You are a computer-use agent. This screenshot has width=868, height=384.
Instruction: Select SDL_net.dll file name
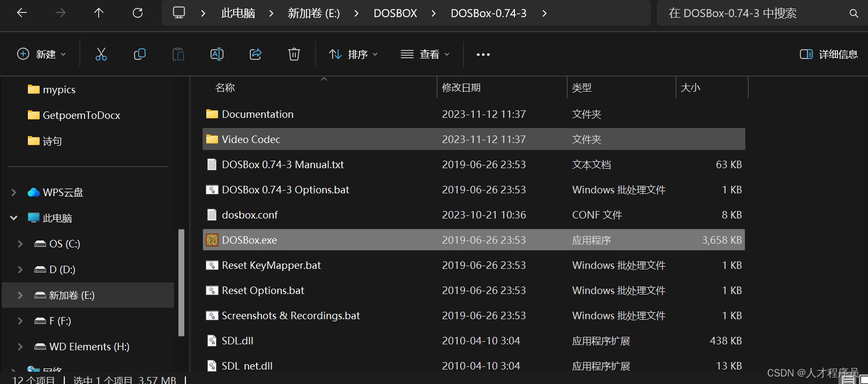click(247, 366)
